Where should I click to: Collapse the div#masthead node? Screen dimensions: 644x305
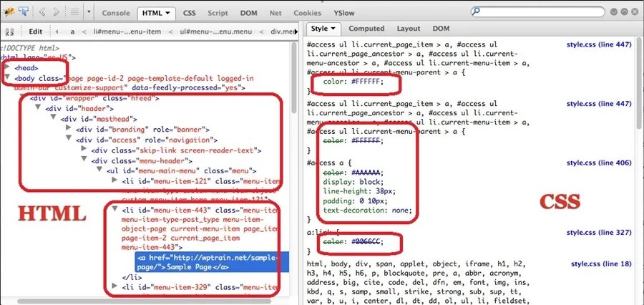tap(54, 117)
